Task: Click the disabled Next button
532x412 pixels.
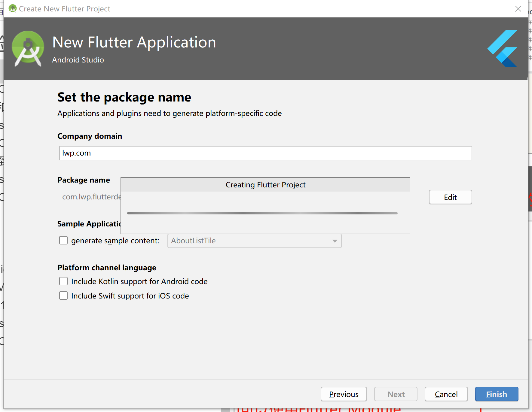Action: click(x=396, y=394)
